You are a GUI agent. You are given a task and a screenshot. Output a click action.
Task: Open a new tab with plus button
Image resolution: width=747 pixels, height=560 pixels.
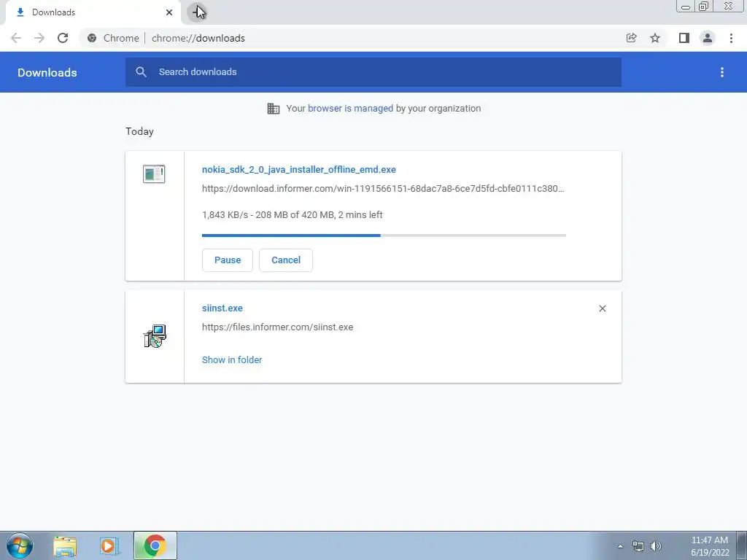click(197, 12)
